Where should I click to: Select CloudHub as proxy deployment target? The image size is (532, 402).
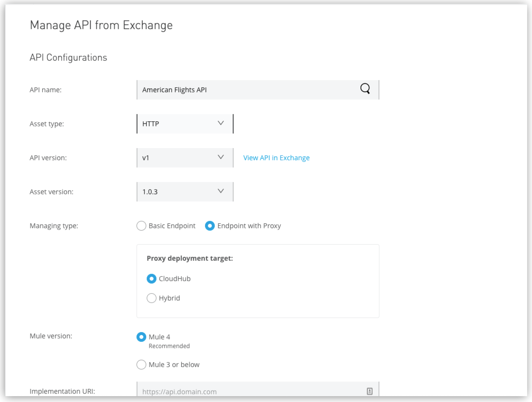pos(151,279)
